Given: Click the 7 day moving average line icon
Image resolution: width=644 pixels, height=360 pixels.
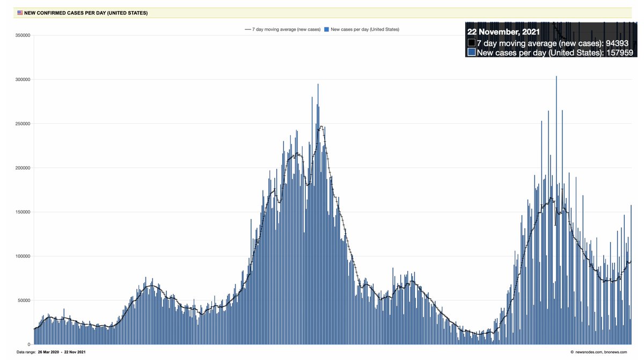Looking at the screenshot, I should coord(247,29).
